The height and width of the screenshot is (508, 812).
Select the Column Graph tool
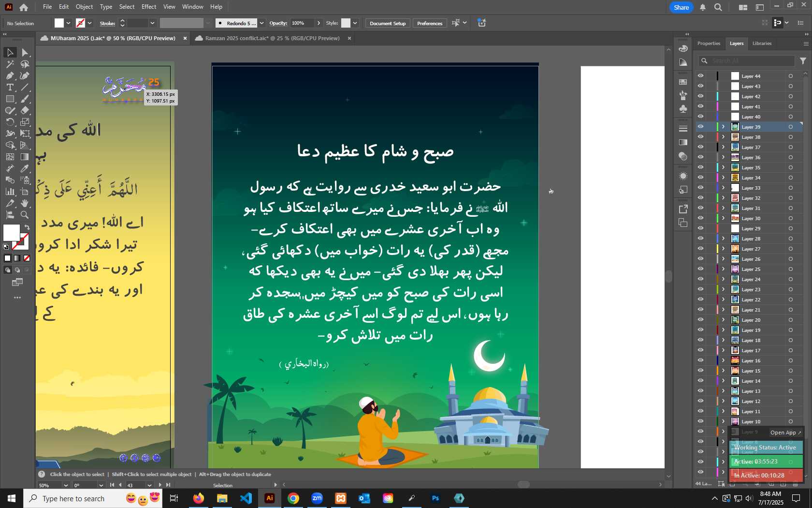click(10, 192)
